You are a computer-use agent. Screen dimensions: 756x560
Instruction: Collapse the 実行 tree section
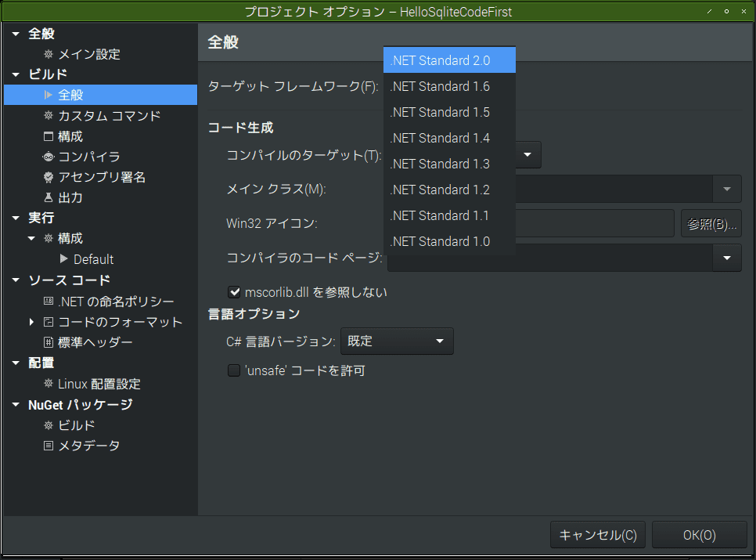point(16,218)
